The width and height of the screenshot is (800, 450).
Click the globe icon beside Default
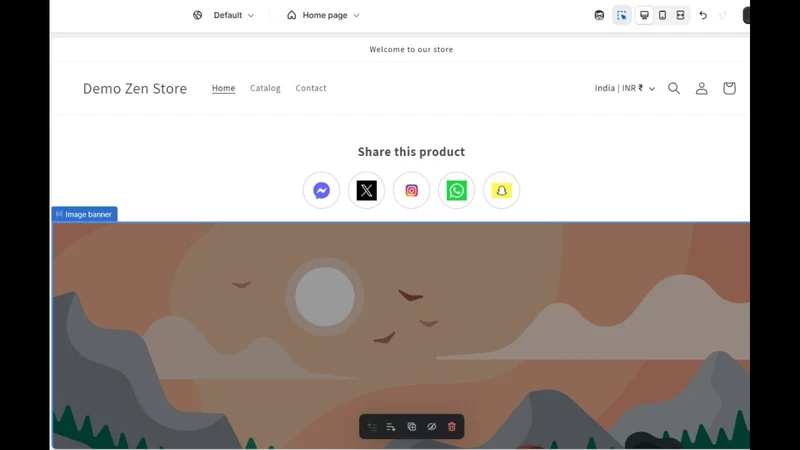(197, 15)
